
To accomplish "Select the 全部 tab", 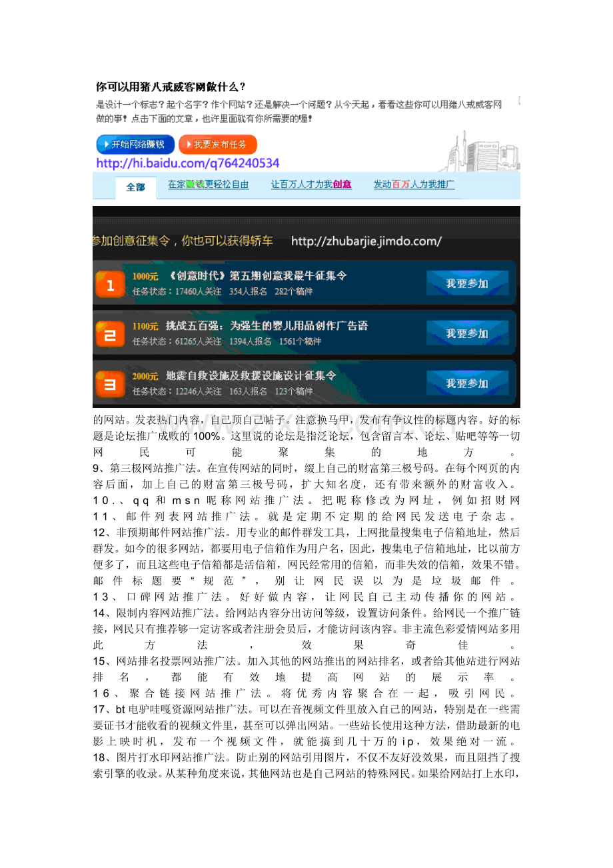I will (136, 187).
